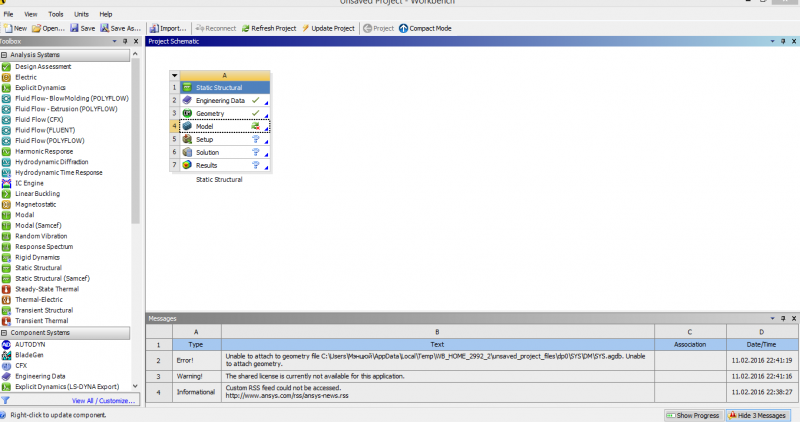800x422 pixels.
Task: Open the View menu
Action: tap(31, 14)
